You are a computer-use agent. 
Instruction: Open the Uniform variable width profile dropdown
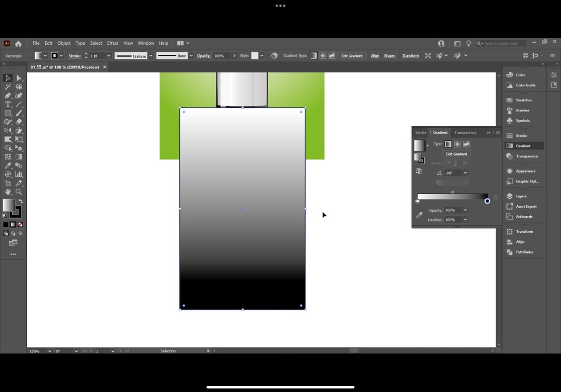[151, 56]
